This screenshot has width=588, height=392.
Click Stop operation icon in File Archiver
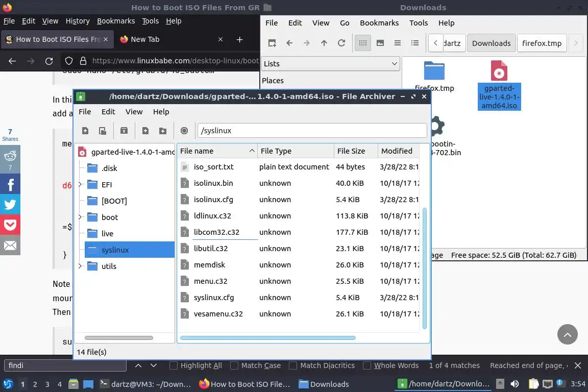tap(184, 131)
